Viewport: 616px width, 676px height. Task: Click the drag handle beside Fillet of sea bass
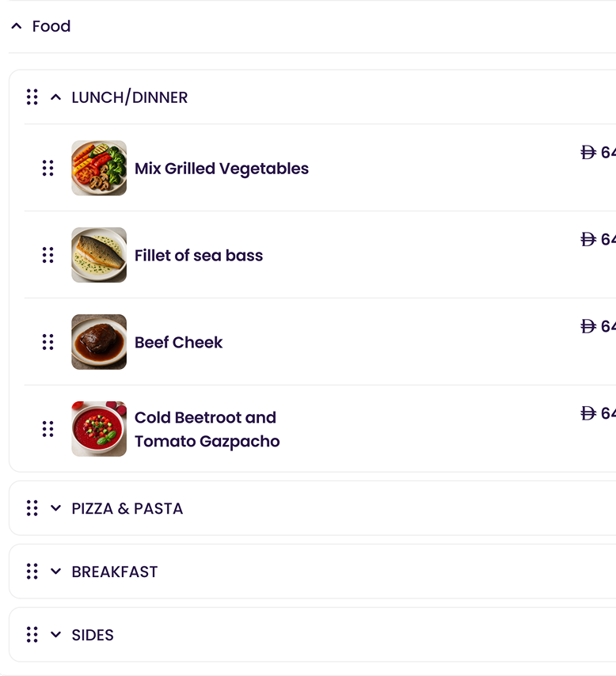[48, 255]
